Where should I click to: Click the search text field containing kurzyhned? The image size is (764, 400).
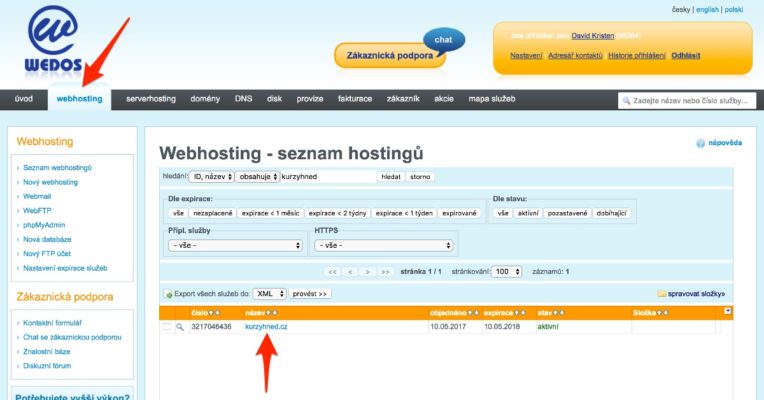(328, 177)
